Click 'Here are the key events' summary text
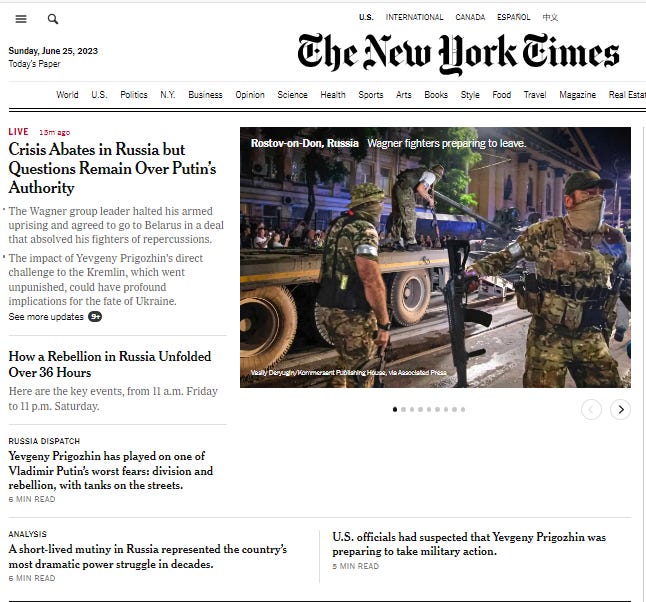 coord(113,398)
